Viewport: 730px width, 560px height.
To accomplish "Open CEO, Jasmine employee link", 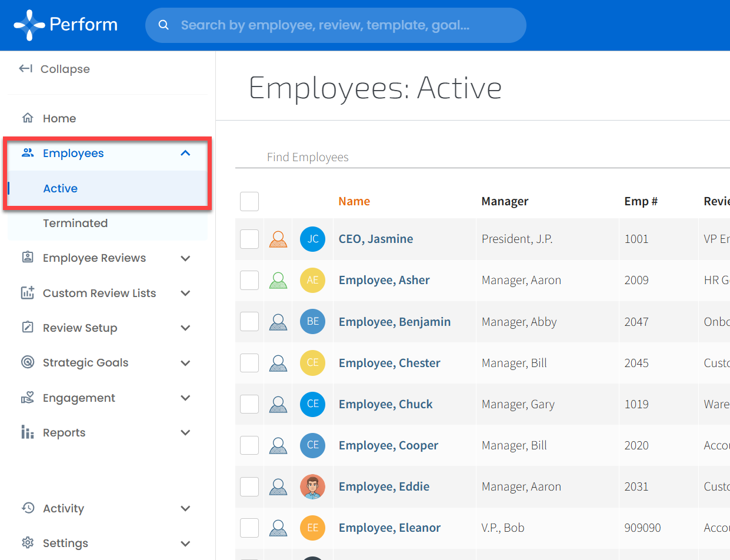I will [x=376, y=239].
